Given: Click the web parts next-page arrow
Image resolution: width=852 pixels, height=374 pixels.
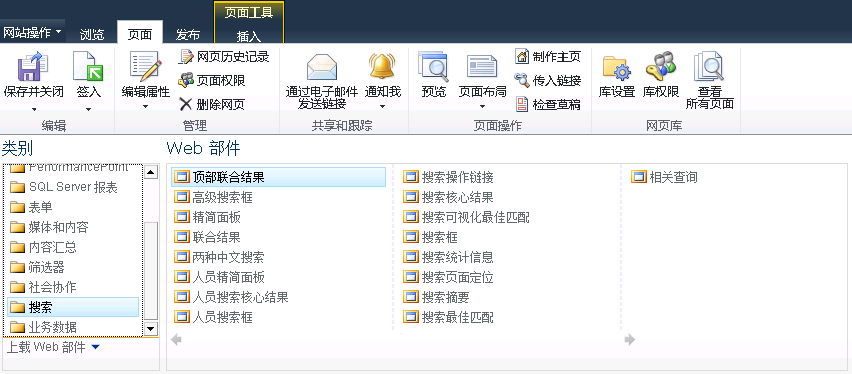Looking at the screenshot, I should [x=630, y=340].
